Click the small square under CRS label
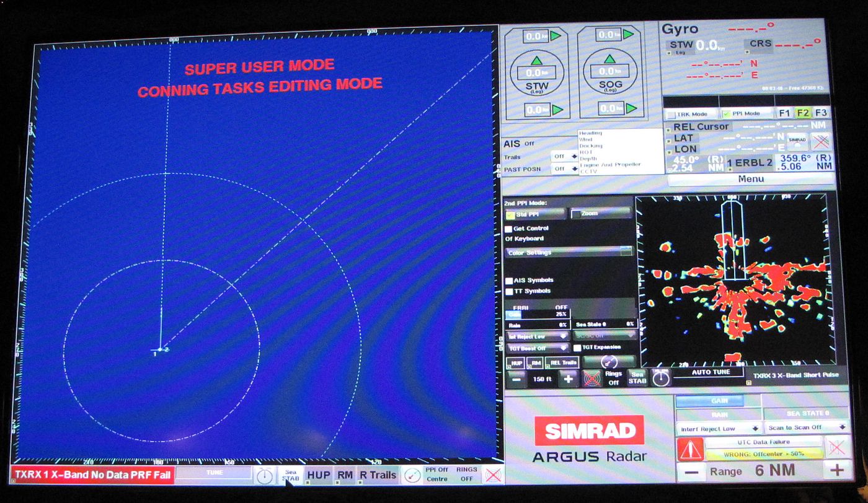The height and width of the screenshot is (503, 868). point(747,52)
